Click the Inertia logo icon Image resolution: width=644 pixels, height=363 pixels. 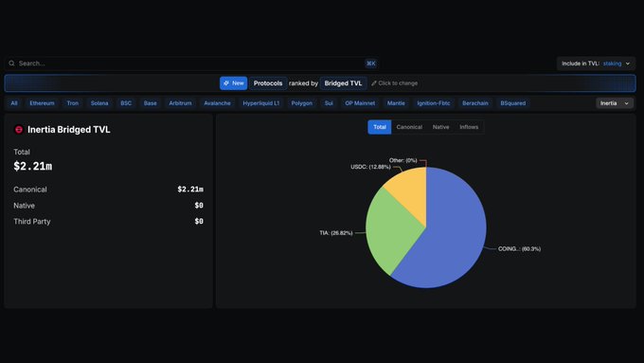click(19, 130)
